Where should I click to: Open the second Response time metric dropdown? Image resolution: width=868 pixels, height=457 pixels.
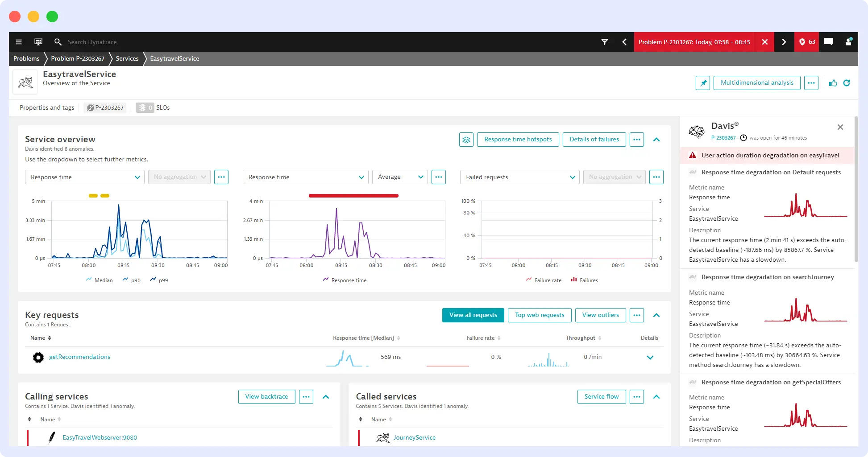point(306,177)
